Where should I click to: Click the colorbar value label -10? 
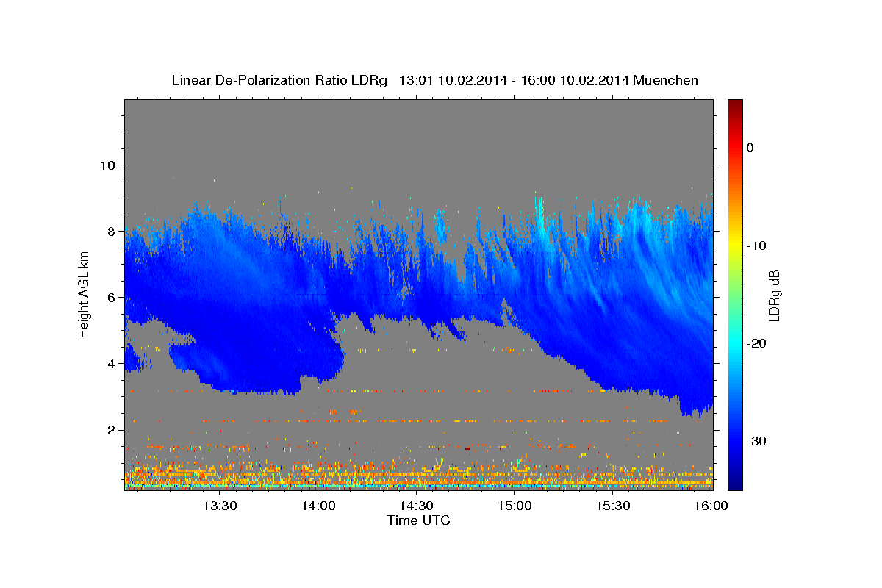coord(757,245)
